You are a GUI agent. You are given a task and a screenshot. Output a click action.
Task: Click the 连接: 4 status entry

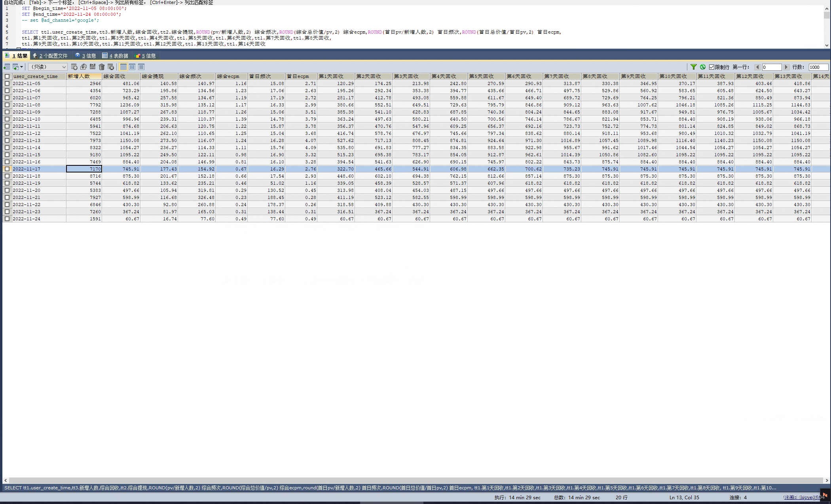click(x=738, y=497)
